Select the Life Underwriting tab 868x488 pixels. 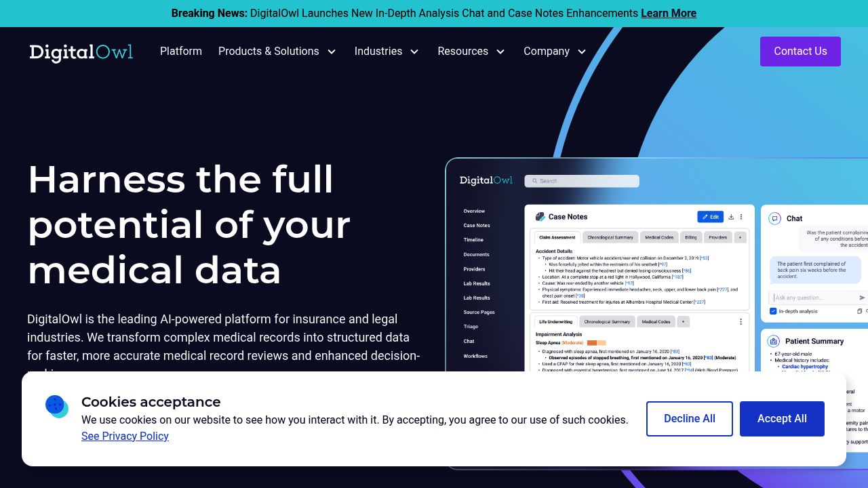pos(555,322)
